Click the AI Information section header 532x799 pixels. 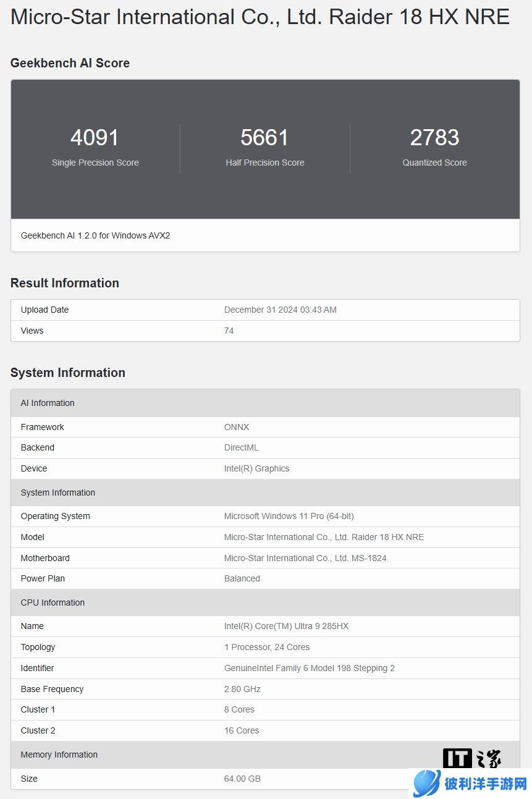tap(48, 403)
